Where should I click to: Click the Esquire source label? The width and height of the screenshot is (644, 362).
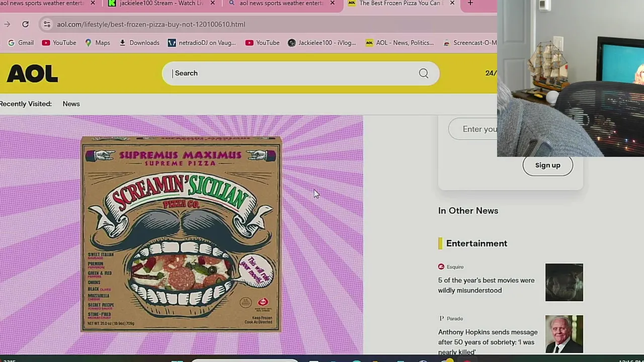click(455, 267)
